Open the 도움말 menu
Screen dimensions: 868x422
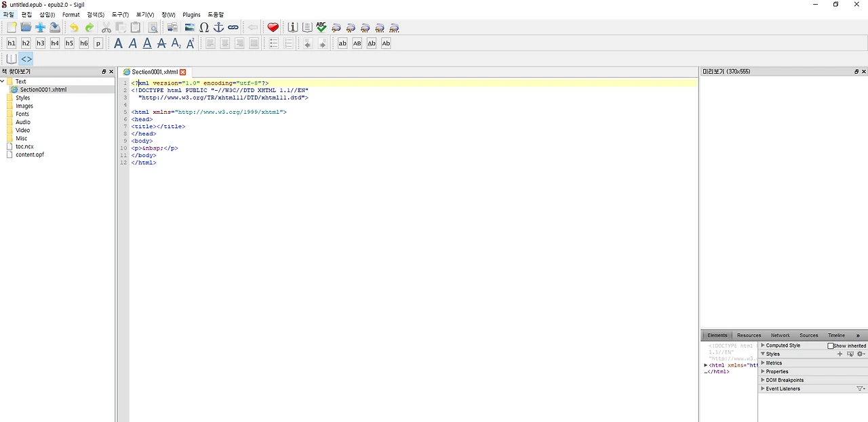coord(216,14)
